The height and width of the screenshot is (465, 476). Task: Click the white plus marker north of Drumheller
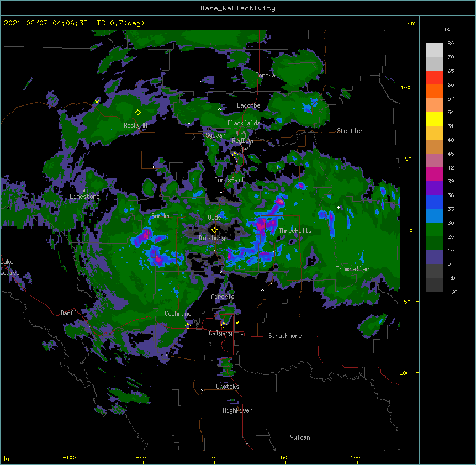pyautogui.click(x=338, y=207)
